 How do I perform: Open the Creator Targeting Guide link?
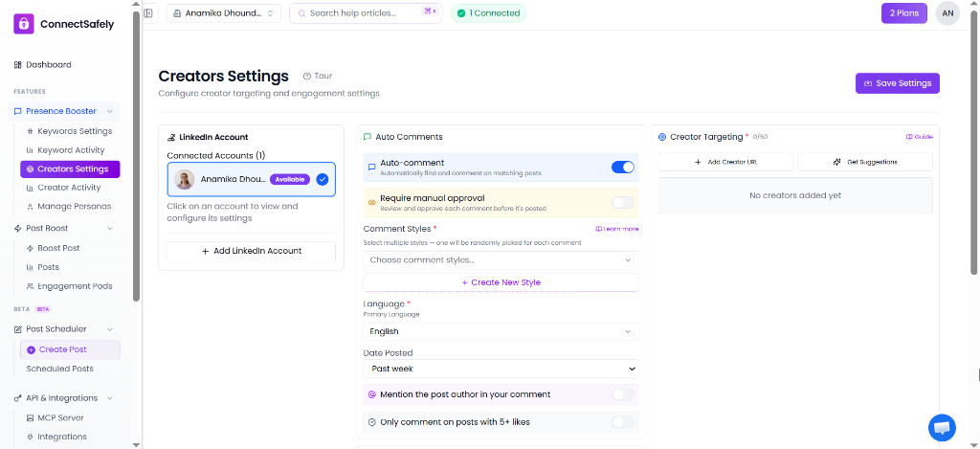tap(920, 137)
